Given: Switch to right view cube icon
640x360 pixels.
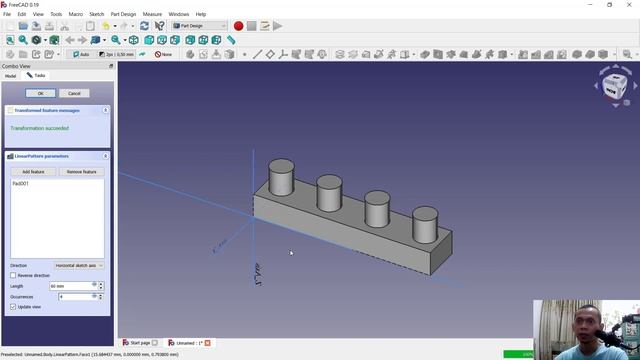Looking at the screenshot, I should [175, 40].
